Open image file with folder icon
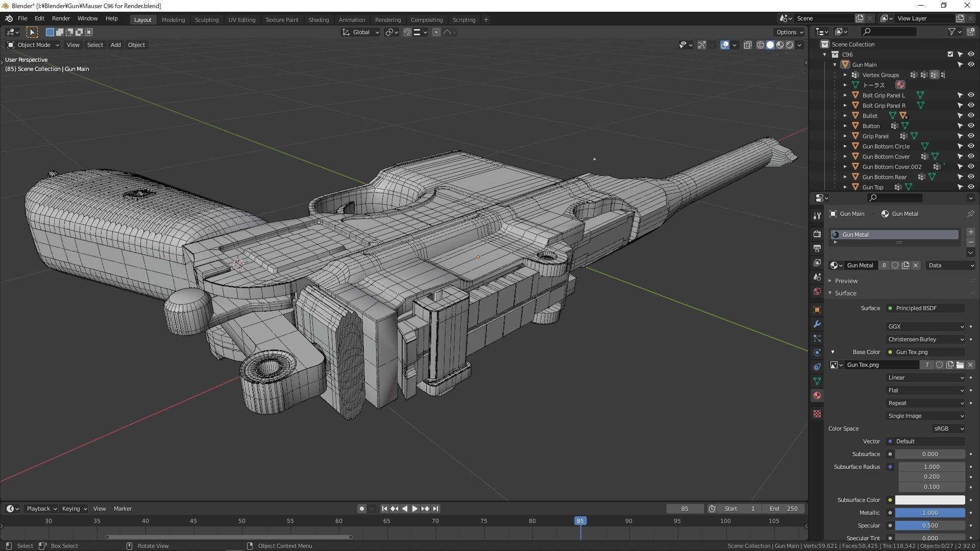 click(960, 365)
